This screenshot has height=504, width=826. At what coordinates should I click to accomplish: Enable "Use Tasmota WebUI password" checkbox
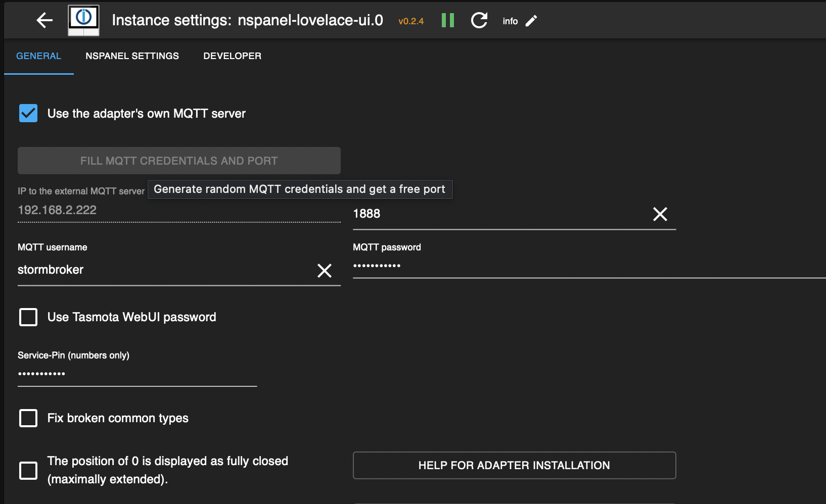[28, 317]
